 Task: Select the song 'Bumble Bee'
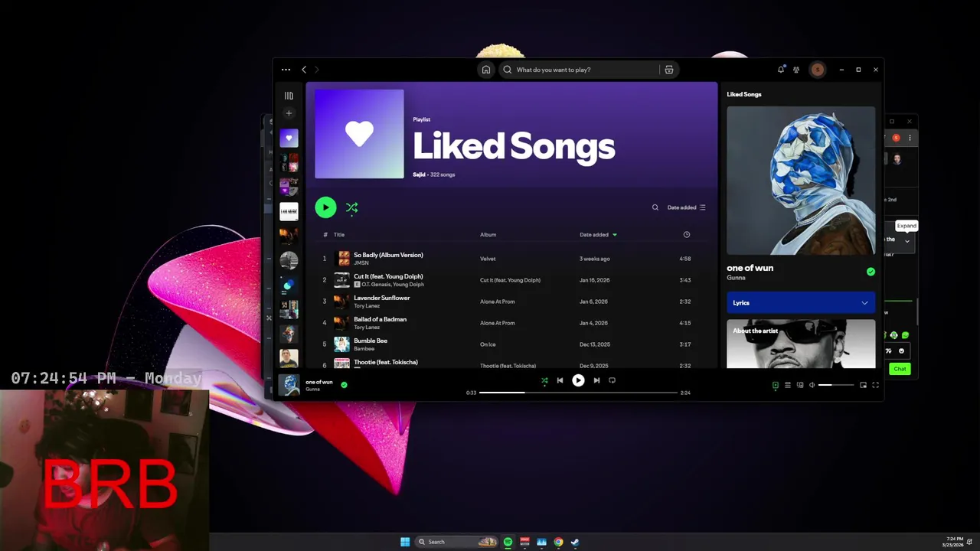pyautogui.click(x=371, y=341)
